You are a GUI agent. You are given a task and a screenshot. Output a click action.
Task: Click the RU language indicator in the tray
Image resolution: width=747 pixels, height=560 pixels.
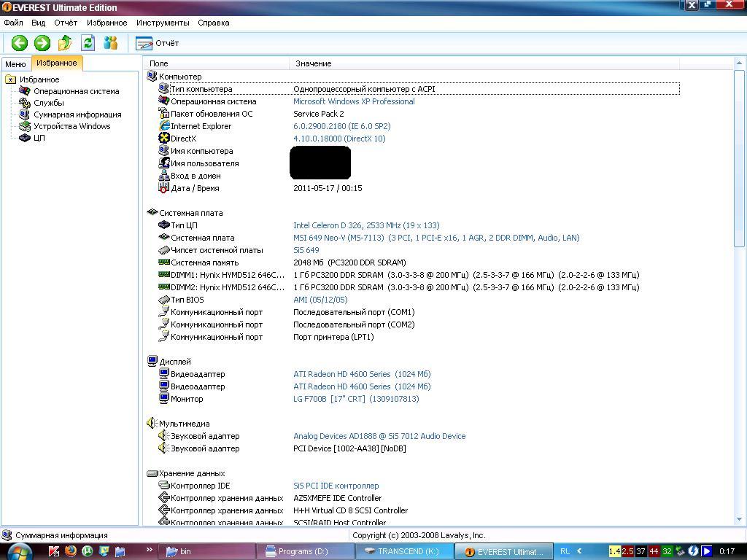(565, 551)
